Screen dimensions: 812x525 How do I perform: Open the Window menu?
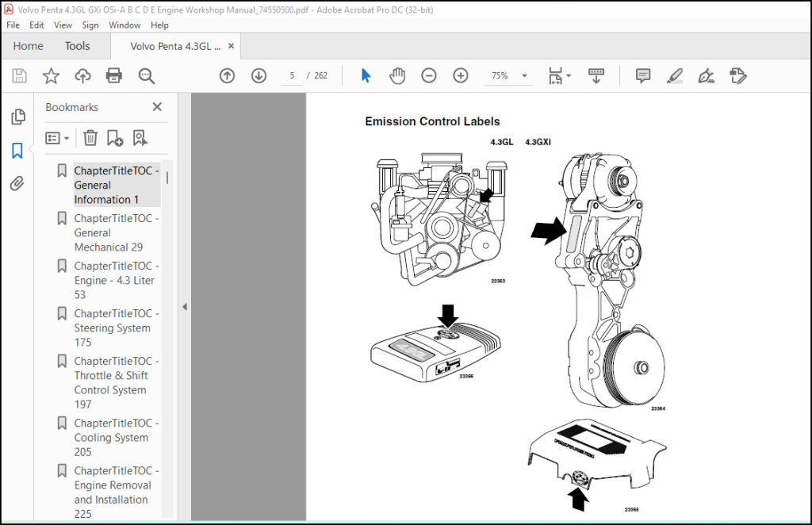pyautogui.click(x=124, y=25)
